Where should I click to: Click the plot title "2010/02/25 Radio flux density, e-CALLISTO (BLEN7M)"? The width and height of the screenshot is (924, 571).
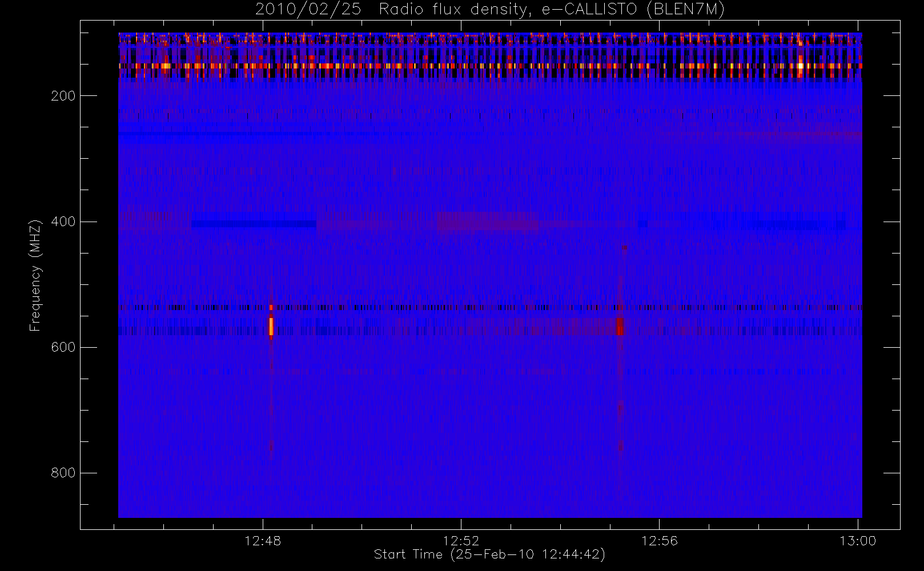[x=489, y=9]
